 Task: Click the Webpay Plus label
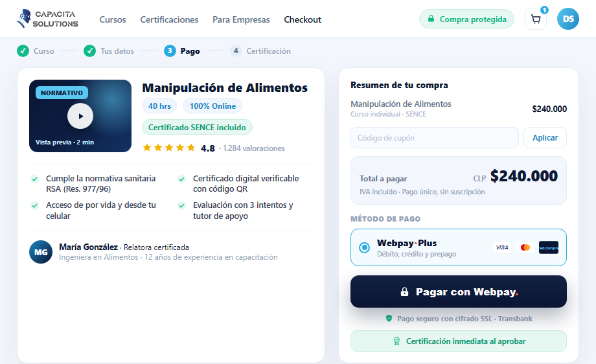[x=407, y=243]
